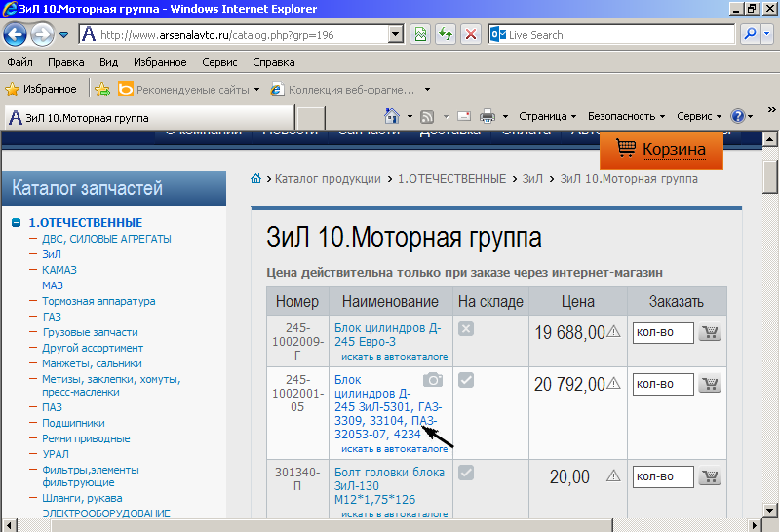Open the Корзина shopping cart button

click(x=661, y=150)
